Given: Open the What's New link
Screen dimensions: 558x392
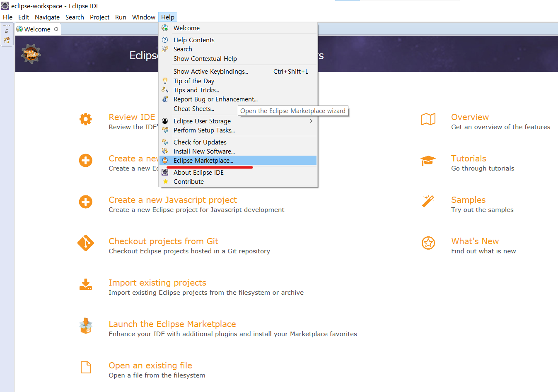Looking at the screenshot, I should (x=475, y=241).
